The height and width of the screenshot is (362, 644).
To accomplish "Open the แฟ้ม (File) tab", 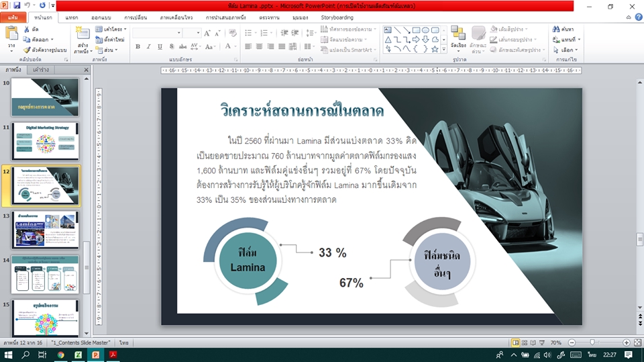I will 13,17.
